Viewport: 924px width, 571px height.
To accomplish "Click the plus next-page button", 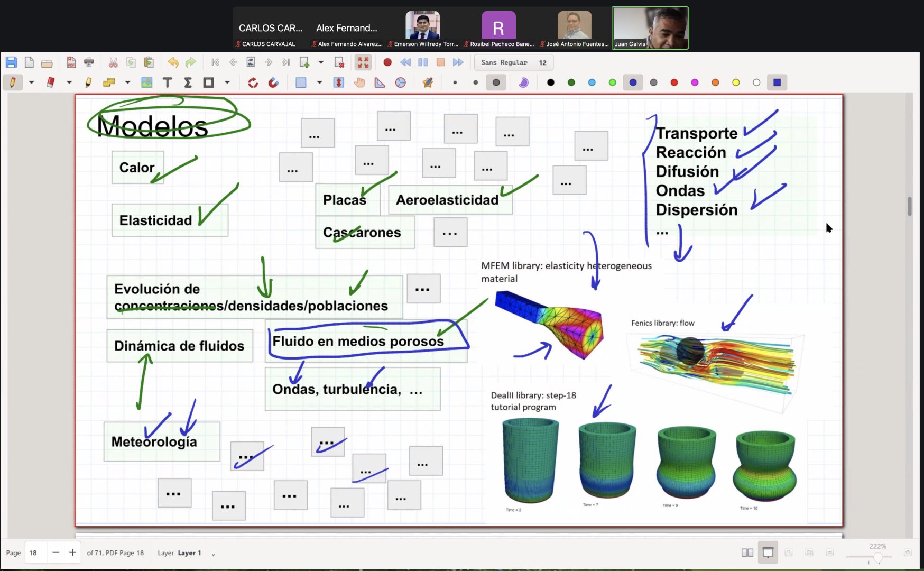I will 72,552.
